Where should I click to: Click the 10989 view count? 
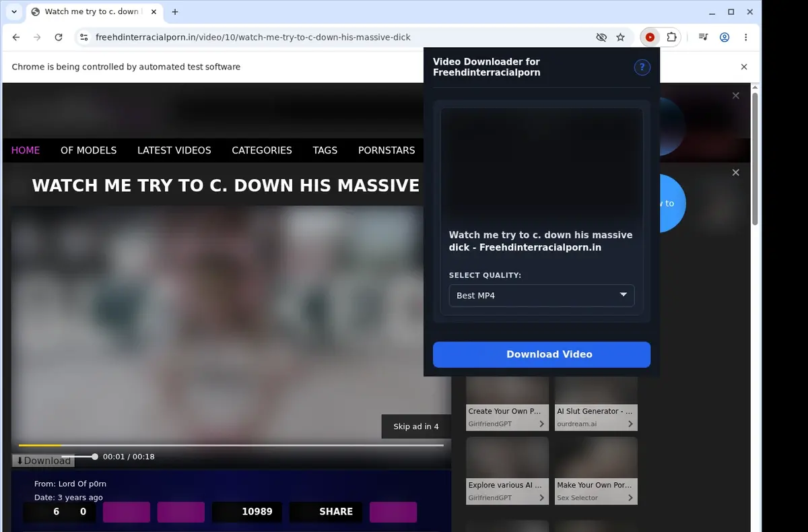pyautogui.click(x=248, y=512)
